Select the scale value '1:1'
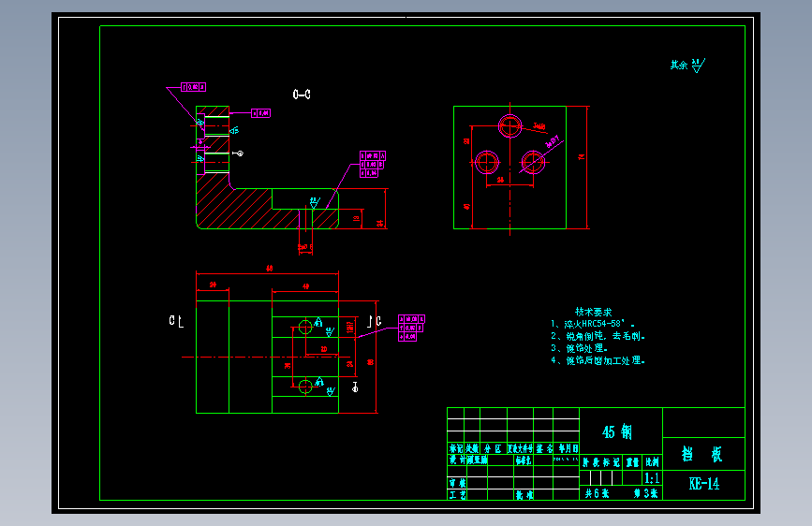 (x=652, y=478)
